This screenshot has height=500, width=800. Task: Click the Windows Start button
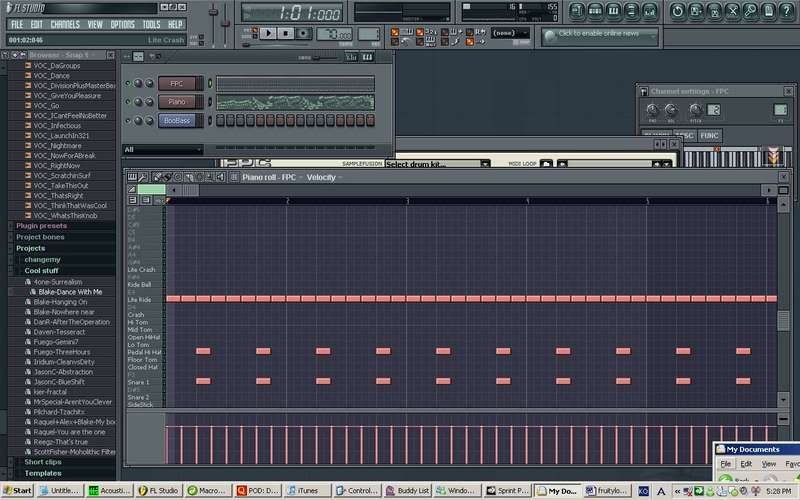(x=17, y=491)
